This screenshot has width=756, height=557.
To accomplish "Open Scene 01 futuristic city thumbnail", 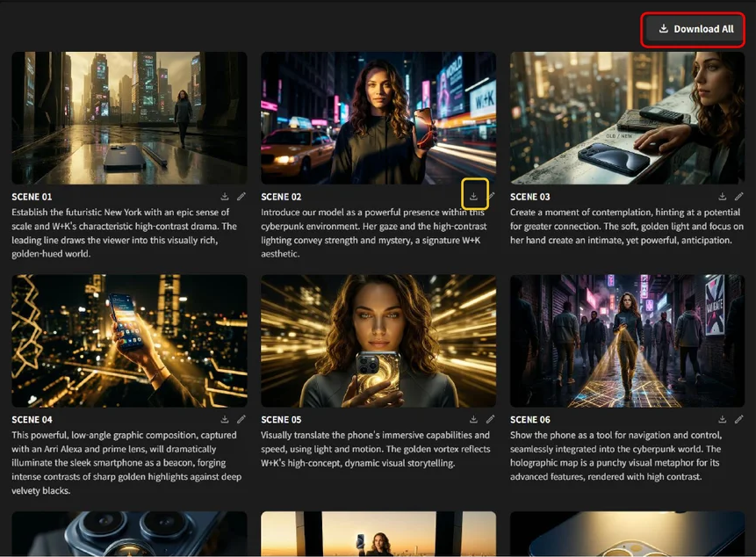I will pyautogui.click(x=129, y=118).
